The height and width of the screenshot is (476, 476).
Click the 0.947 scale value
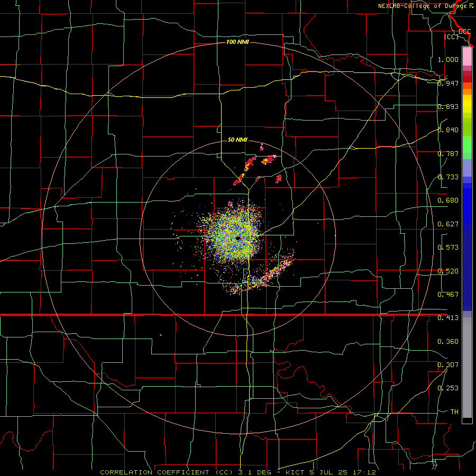(448, 83)
